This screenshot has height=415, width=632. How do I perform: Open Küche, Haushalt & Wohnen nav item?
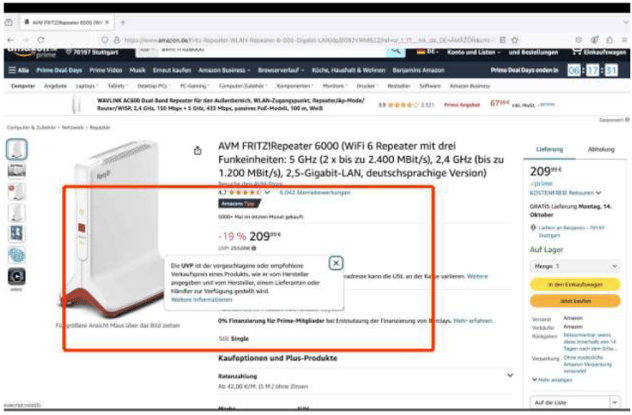click(349, 70)
